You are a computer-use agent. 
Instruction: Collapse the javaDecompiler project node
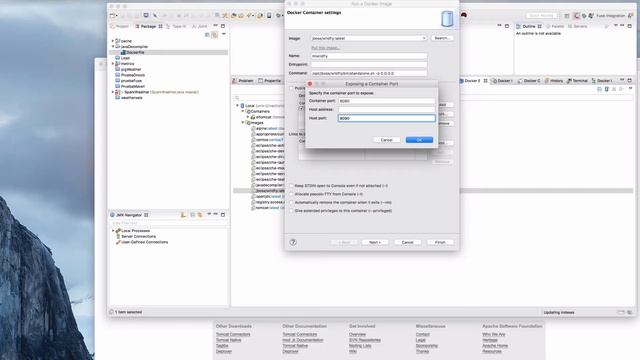pos(113,47)
